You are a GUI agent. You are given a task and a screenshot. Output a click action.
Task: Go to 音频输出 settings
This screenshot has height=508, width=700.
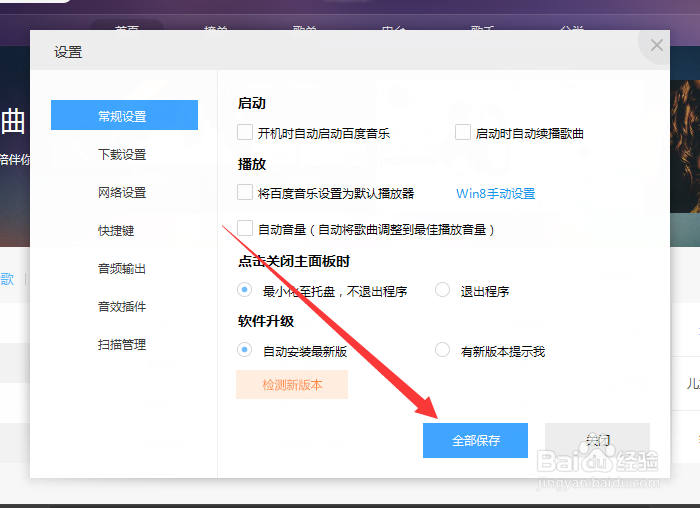point(122,268)
